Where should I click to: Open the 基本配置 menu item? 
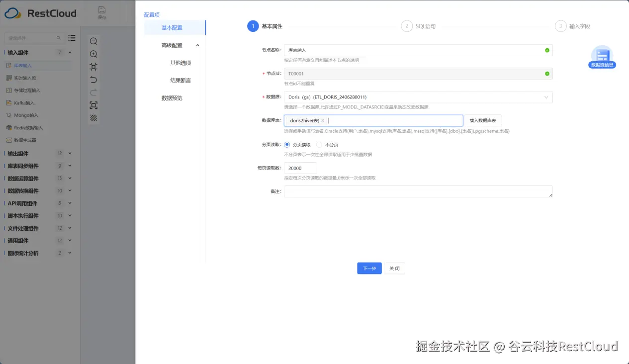point(175,28)
